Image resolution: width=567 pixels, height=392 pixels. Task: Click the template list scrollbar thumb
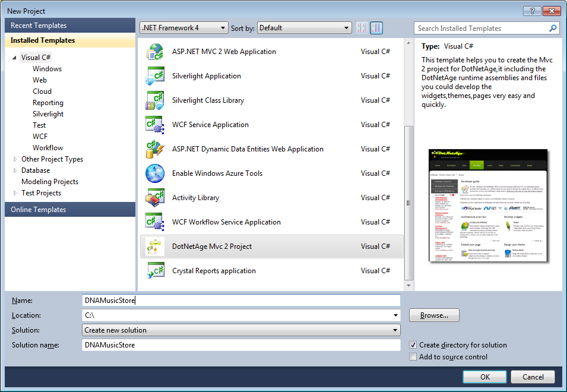point(408,203)
